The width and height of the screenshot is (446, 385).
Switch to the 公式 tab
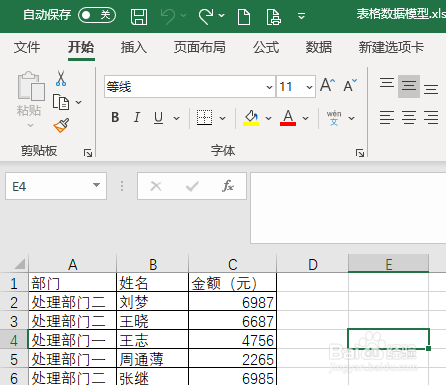(266, 47)
